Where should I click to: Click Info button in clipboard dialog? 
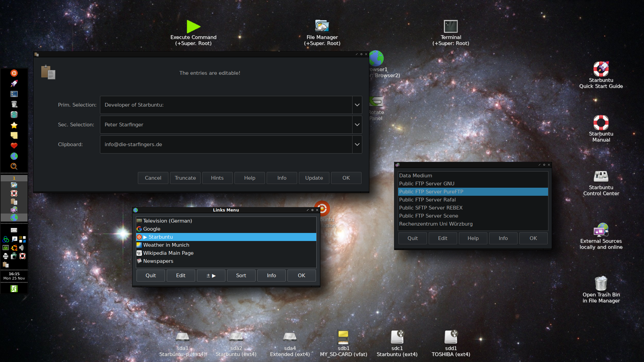[x=282, y=178]
